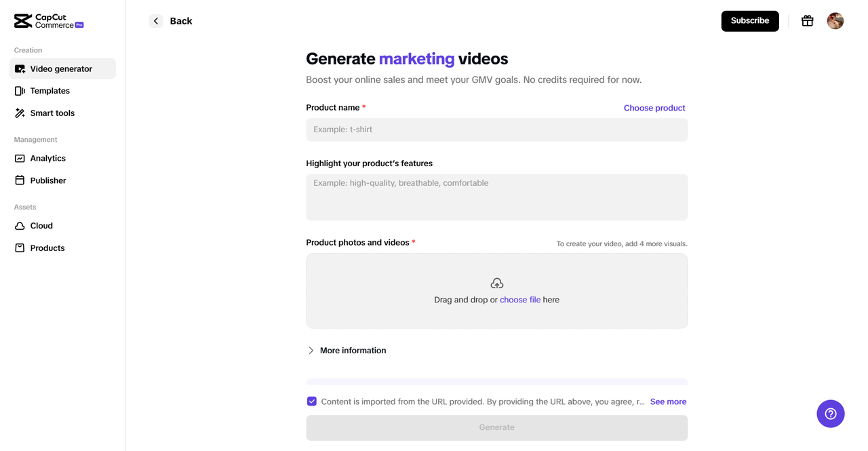This screenshot has height=451, width=868.
Task: Click the Product photos and videos label
Action: (x=357, y=243)
